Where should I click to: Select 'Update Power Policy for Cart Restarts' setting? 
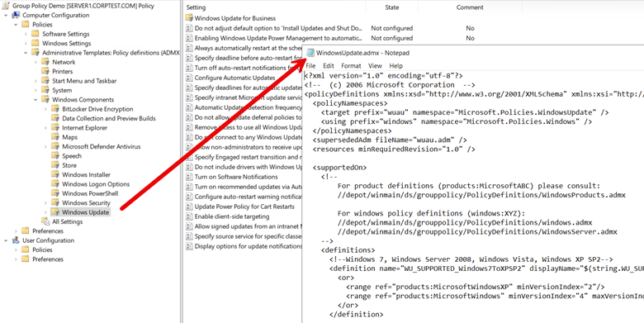[244, 207]
